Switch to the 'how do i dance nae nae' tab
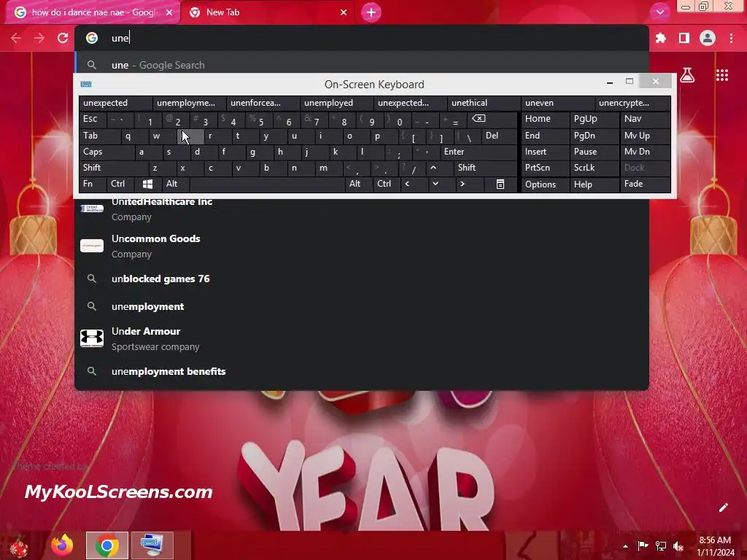Screen dimensions: 747x560 (93, 12)
